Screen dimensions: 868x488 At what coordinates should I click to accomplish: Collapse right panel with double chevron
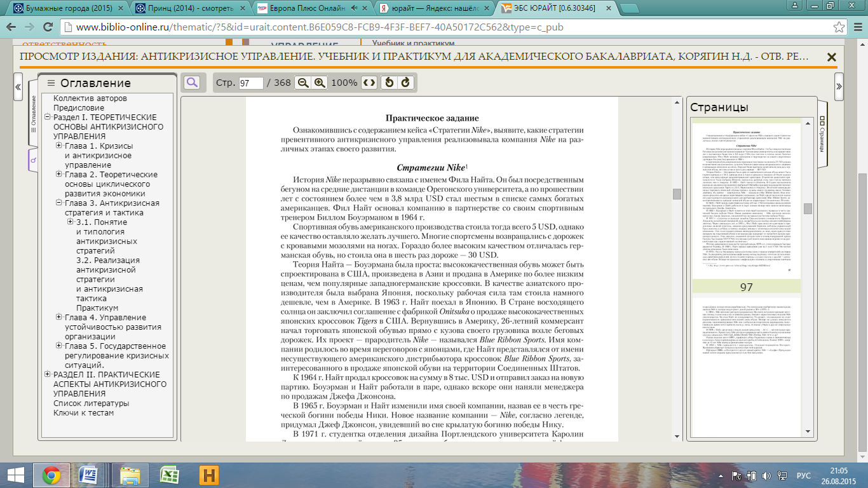point(839,86)
